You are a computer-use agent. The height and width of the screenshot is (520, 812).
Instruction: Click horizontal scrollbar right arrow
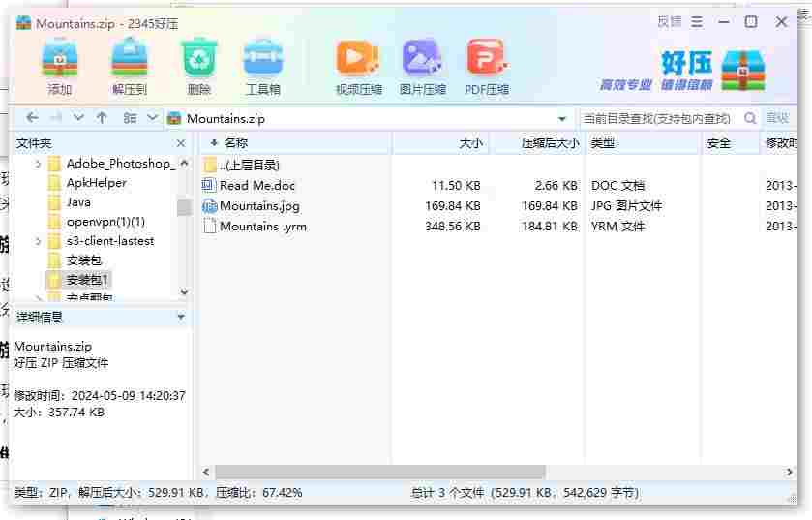point(789,472)
